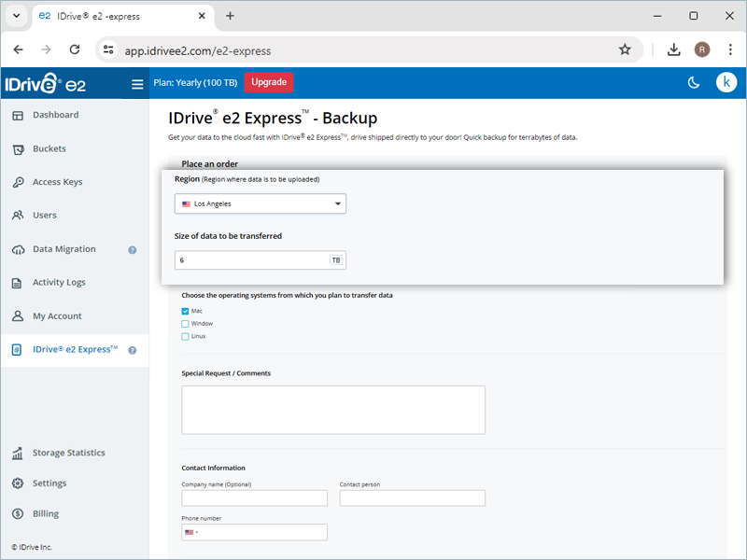
Task: Check the Window operating system checkbox
Action: [x=185, y=324]
